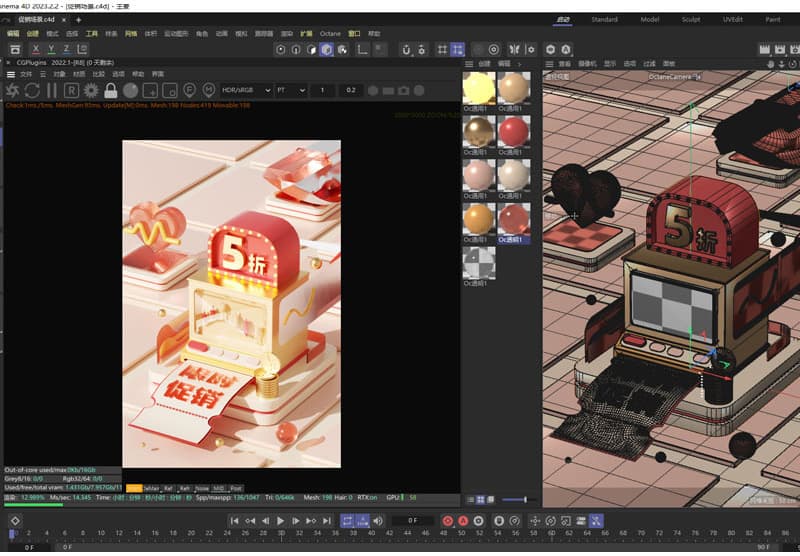The height and width of the screenshot is (556, 800).
Task: Click the keyframe diamond icon above the timeline
Action: tap(15, 521)
